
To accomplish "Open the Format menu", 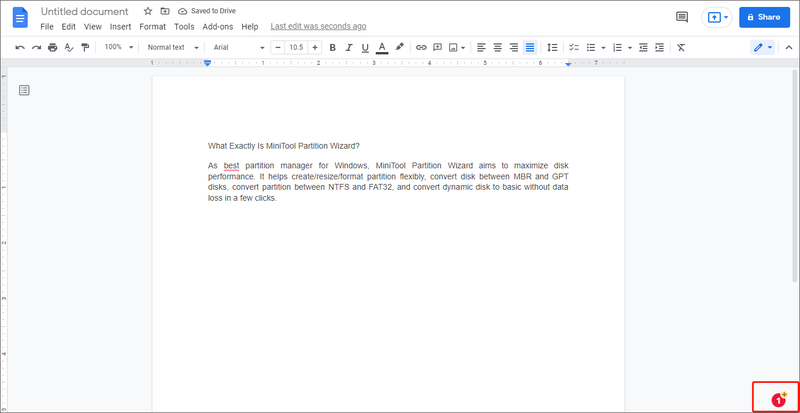I will click(x=153, y=27).
